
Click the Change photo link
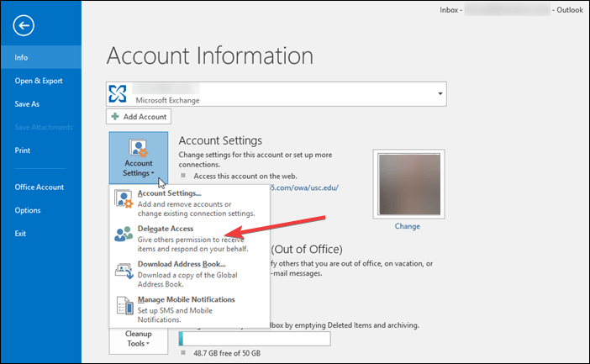coord(408,226)
